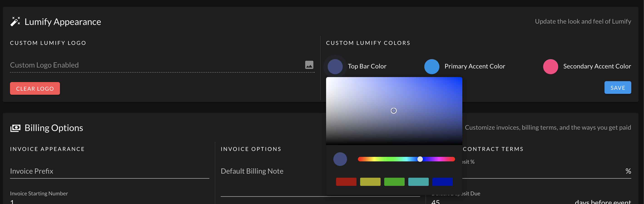Click the CLEAR LOGO button
This screenshot has height=204, width=644.
(x=35, y=88)
